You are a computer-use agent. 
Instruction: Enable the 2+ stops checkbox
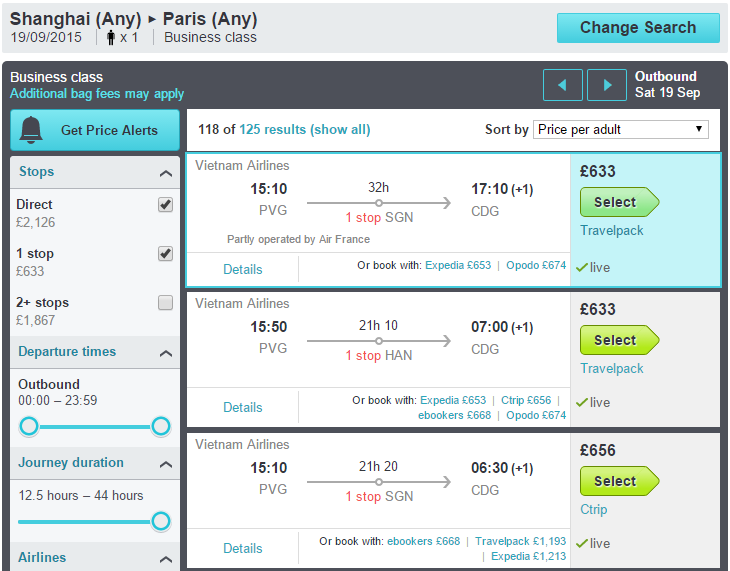tap(165, 303)
